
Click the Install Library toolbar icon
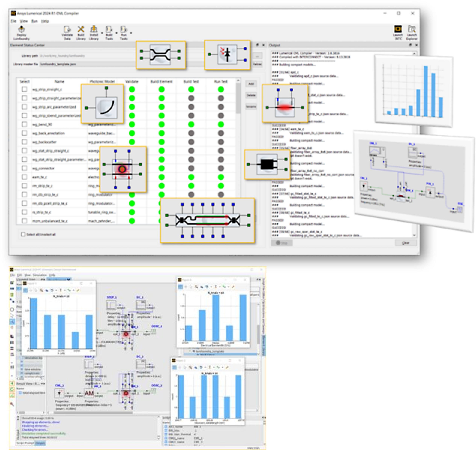pyautogui.click(x=94, y=33)
